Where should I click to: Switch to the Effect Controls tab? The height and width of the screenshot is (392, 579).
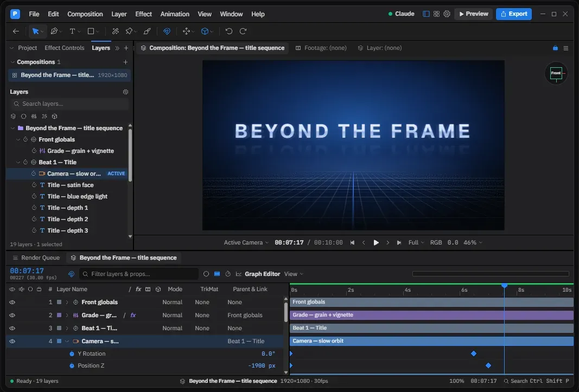[x=64, y=48]
